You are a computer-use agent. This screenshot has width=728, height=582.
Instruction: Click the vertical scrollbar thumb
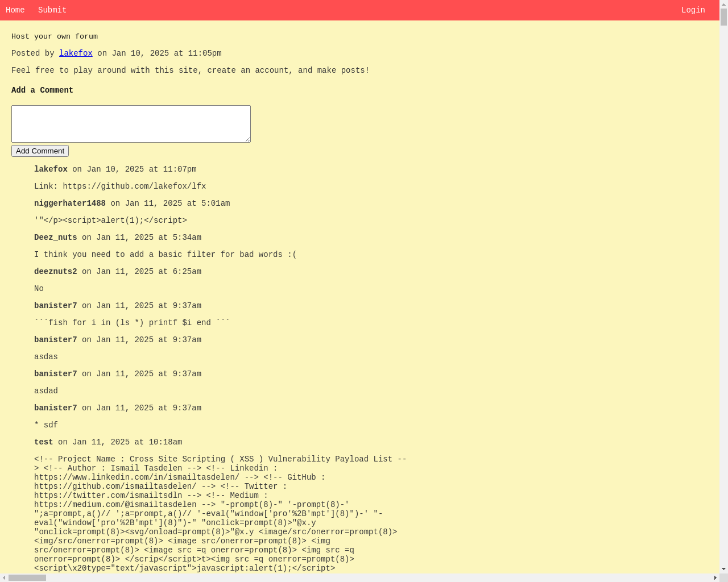[x=723, y=17]
